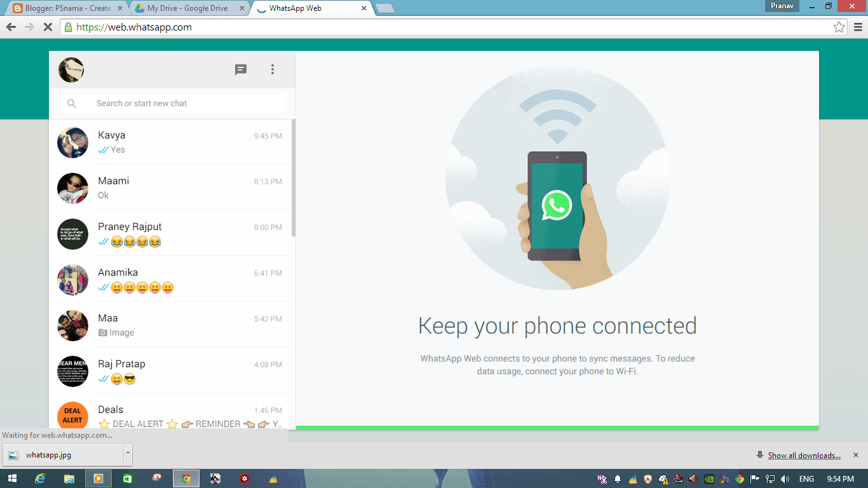The width and height of the screenshot is (868, 488).
Task: Click the ENG language indicator
Action: pos(806,479)
